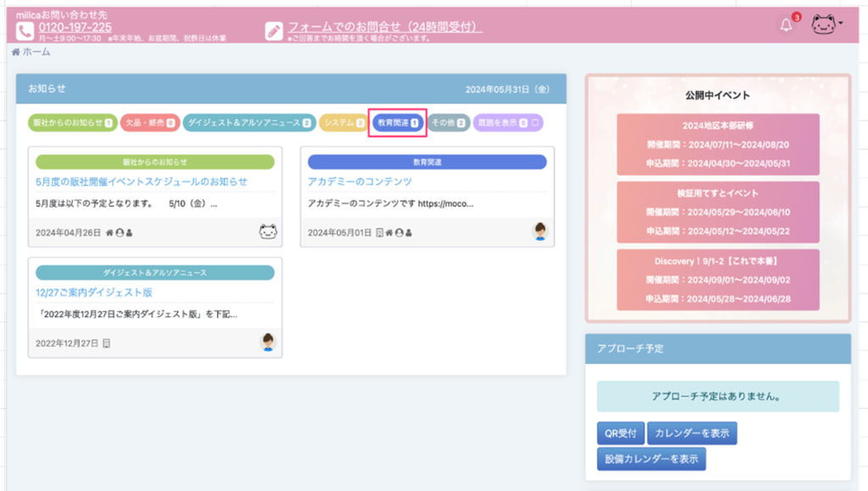The width and height of the screenshot is (868, 491).
Task: Click the pencil icon for form inquiry
Action: [x=274, y=31]
